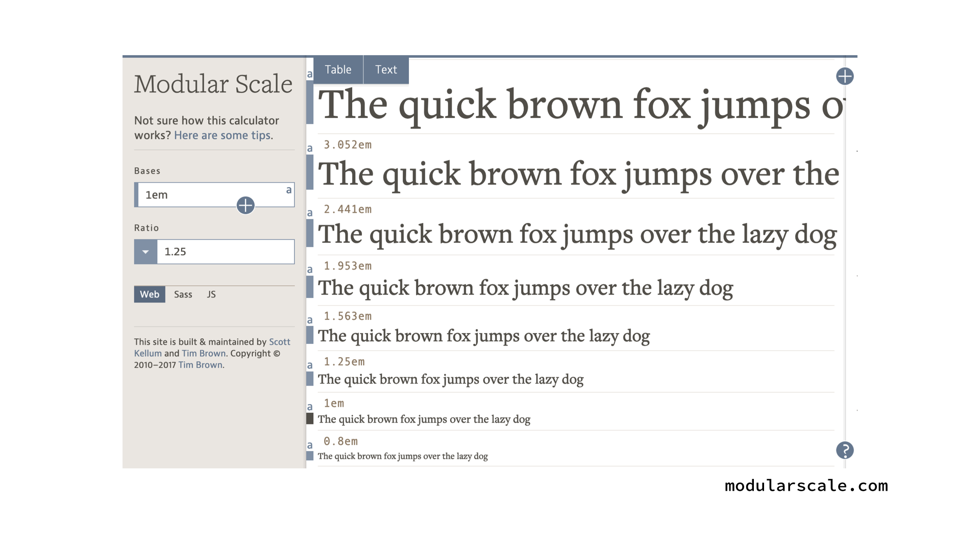
Task: Click the Bases field label
Action: pyautogui.click(x=147, y=171)
